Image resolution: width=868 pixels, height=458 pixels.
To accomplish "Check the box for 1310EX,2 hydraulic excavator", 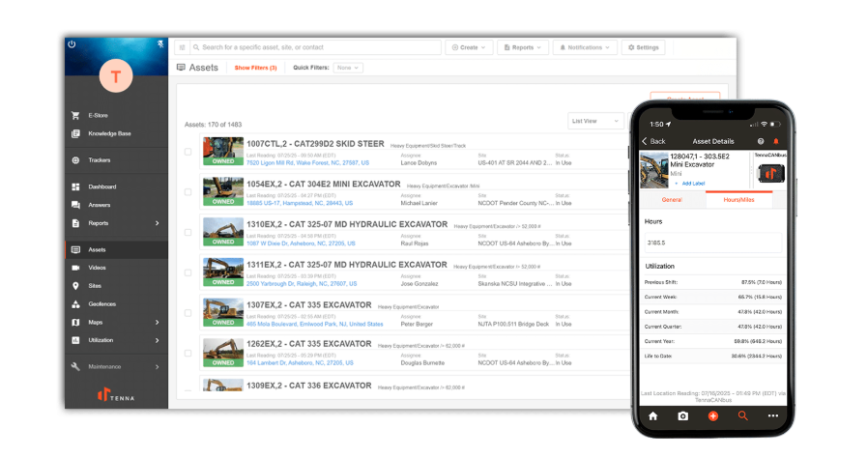I will point(188,232).
